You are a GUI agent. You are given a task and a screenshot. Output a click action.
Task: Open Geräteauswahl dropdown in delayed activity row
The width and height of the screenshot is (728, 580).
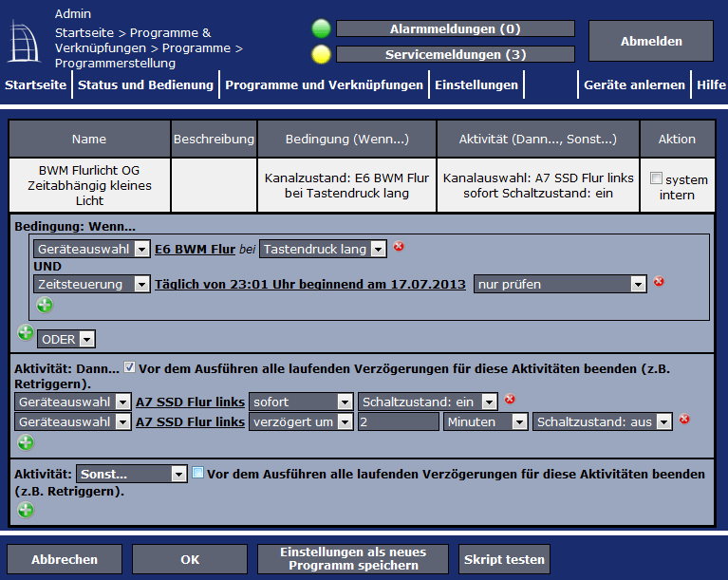[72, 421]
